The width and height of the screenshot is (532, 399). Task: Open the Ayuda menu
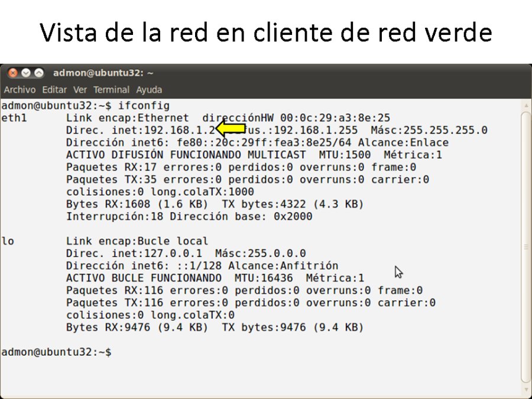pyautogui.click(x=149, y=90)
